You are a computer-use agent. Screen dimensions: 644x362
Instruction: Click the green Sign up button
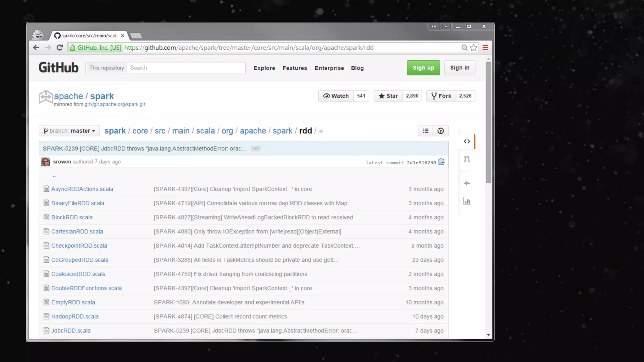(423, 68)
